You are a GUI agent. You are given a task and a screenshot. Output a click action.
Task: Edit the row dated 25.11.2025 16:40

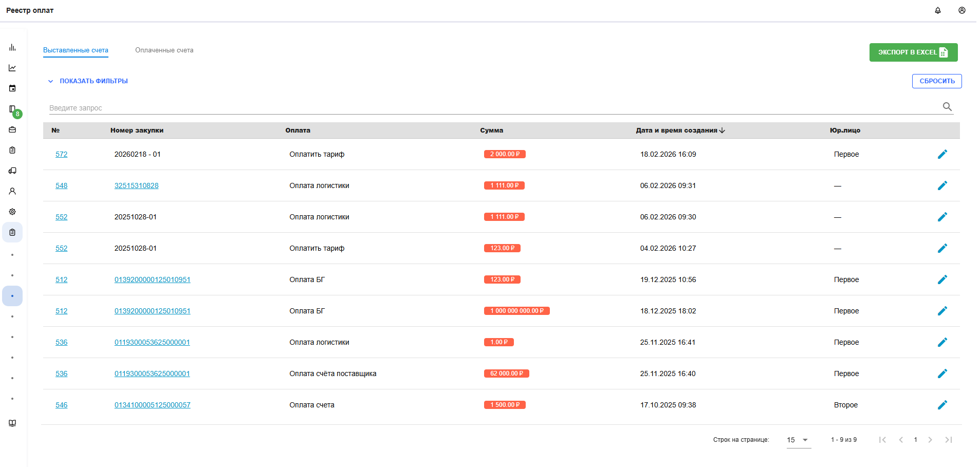tap(942, 373)
